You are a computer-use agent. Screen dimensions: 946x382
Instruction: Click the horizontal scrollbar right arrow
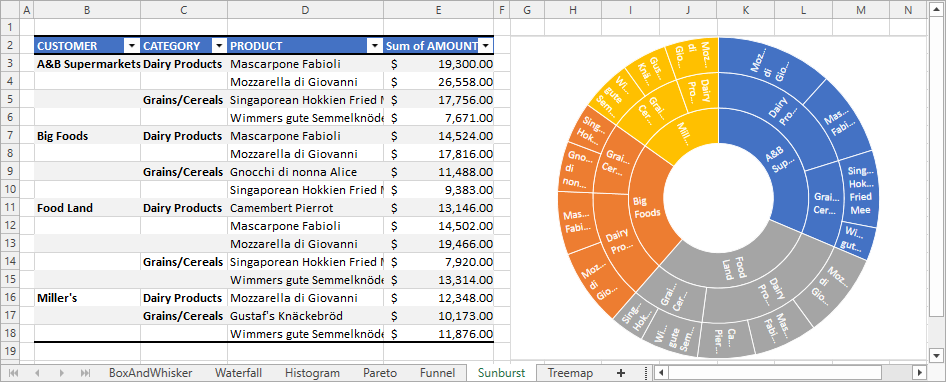pyautogui.click(x=919, y=372)
